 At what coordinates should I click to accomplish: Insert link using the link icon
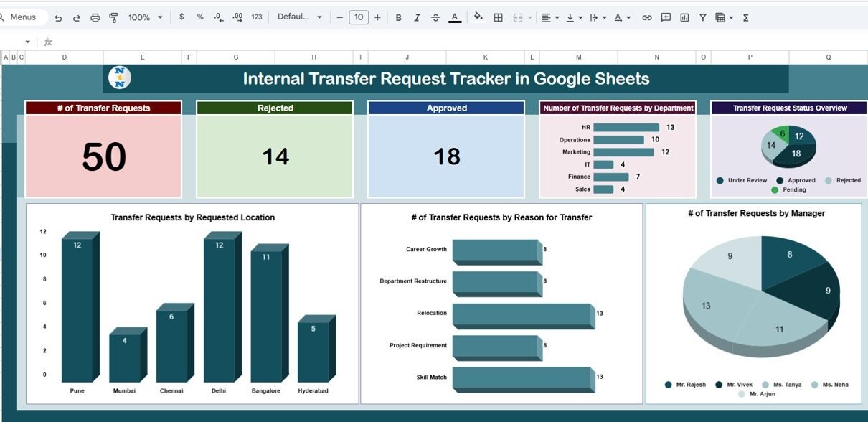tap(647, 17)
